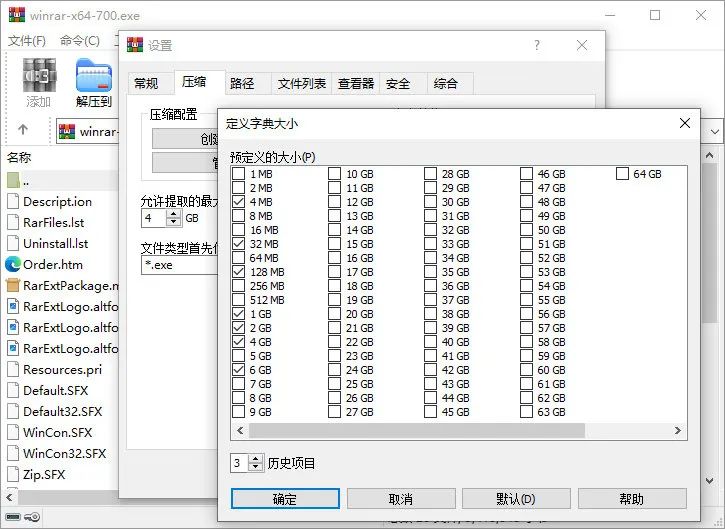Screen dimensions: 725x529
Task: Click the Order.htm Edge file icon
Action: click(x=13, y=264)
